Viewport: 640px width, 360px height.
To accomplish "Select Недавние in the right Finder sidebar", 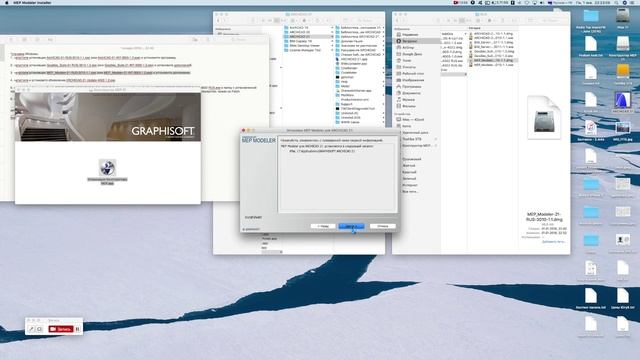I will point(410,35).
